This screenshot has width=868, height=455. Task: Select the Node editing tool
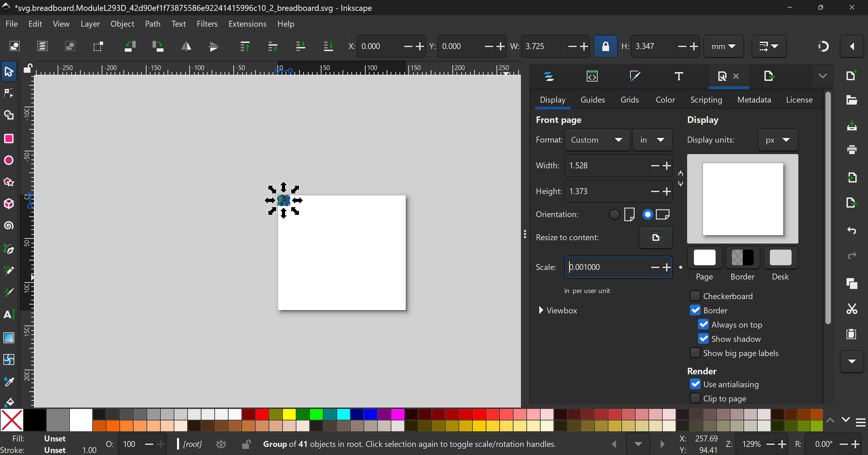[x=9, y=93]
